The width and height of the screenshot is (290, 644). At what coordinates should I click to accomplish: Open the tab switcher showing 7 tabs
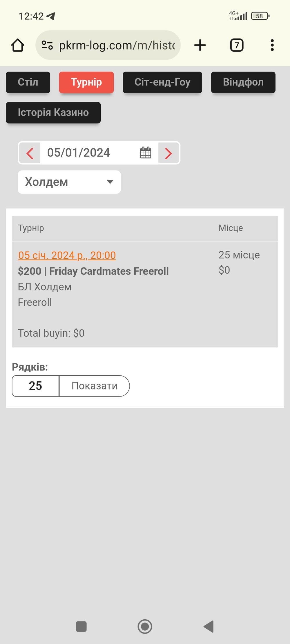pyautogui.click(x=237, y=45)
